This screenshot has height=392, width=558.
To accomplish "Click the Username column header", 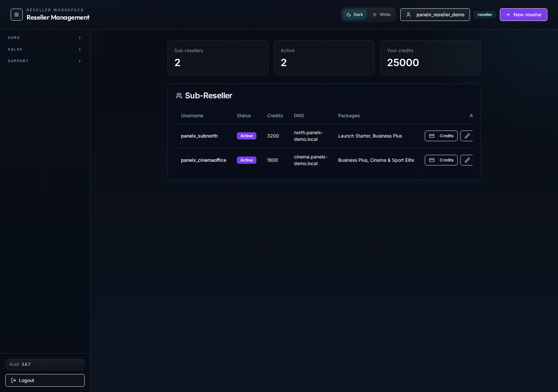I will point(192,116).
